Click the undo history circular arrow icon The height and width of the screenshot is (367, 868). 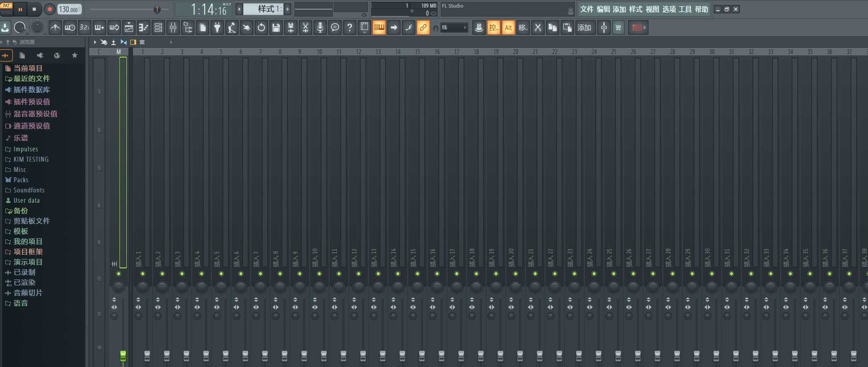[261, 28]
